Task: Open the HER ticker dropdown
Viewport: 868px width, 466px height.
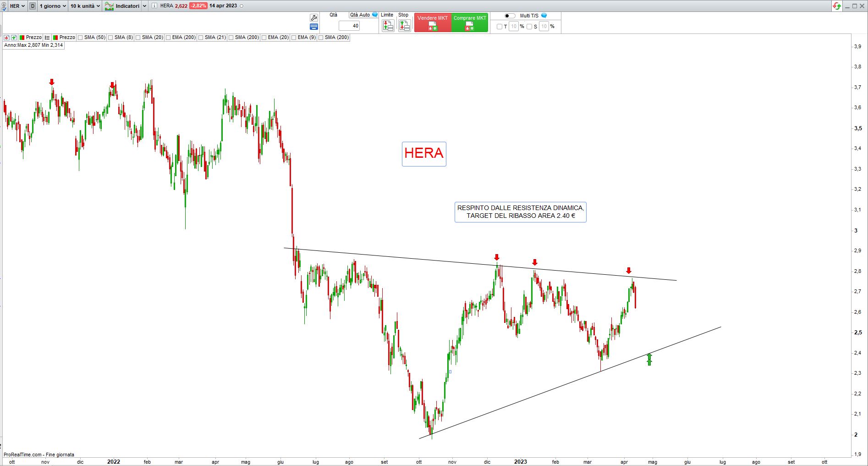Action: [17, 6]
